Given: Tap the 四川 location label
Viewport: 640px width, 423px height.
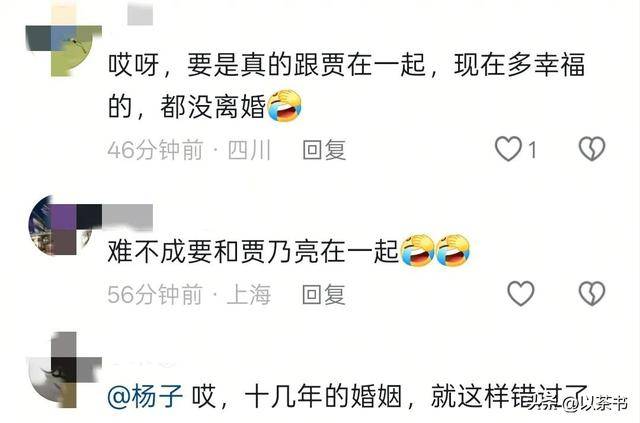Looking at the screenshot, I should coord(249,149).
